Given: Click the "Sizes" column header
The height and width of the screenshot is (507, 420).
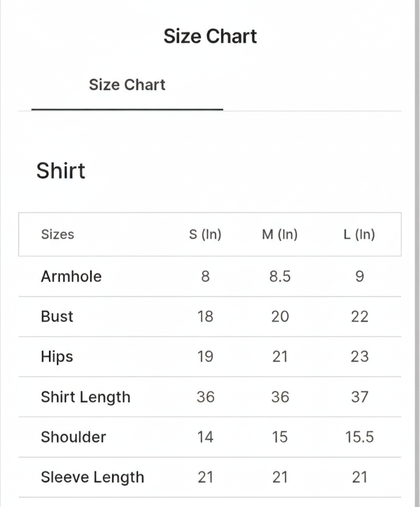Looking at the screenshot, I should (57, 234).
